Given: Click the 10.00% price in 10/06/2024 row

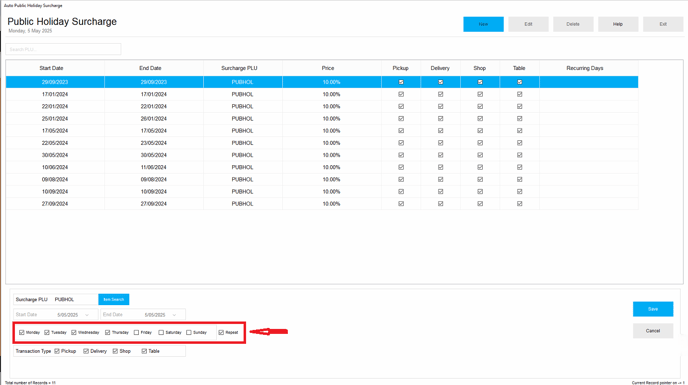Looking at the screenshot, I should pyautogui.click(x=332, y=167).
